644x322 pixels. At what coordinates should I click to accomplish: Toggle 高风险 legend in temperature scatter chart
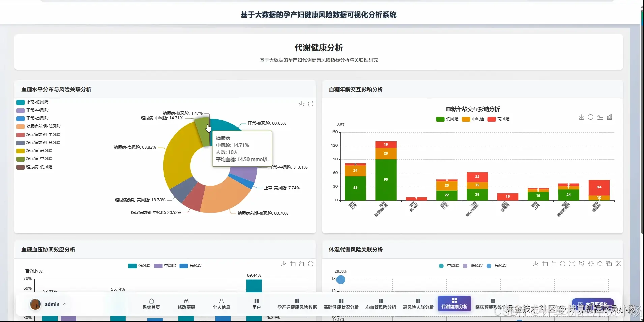tap(497, 266)
